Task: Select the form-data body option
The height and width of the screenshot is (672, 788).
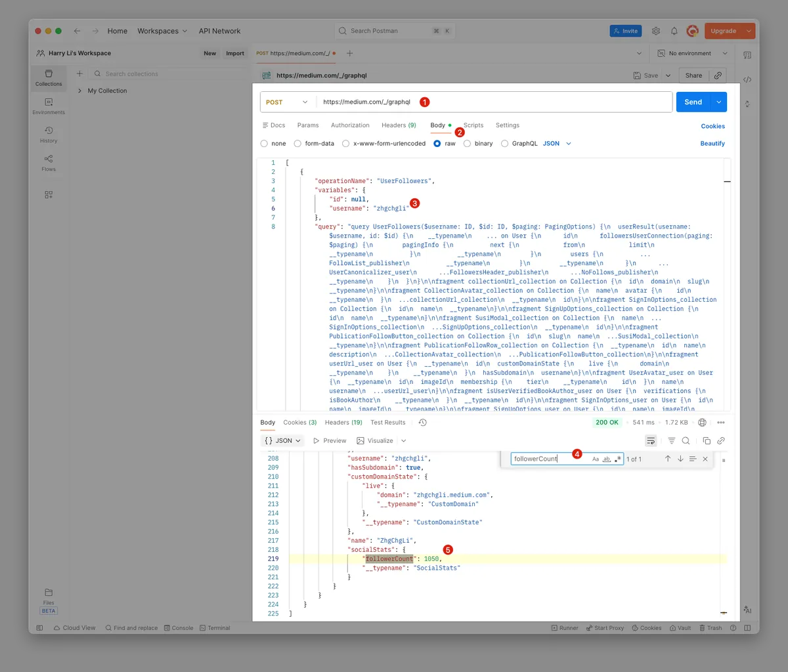Action: [298, 144]
